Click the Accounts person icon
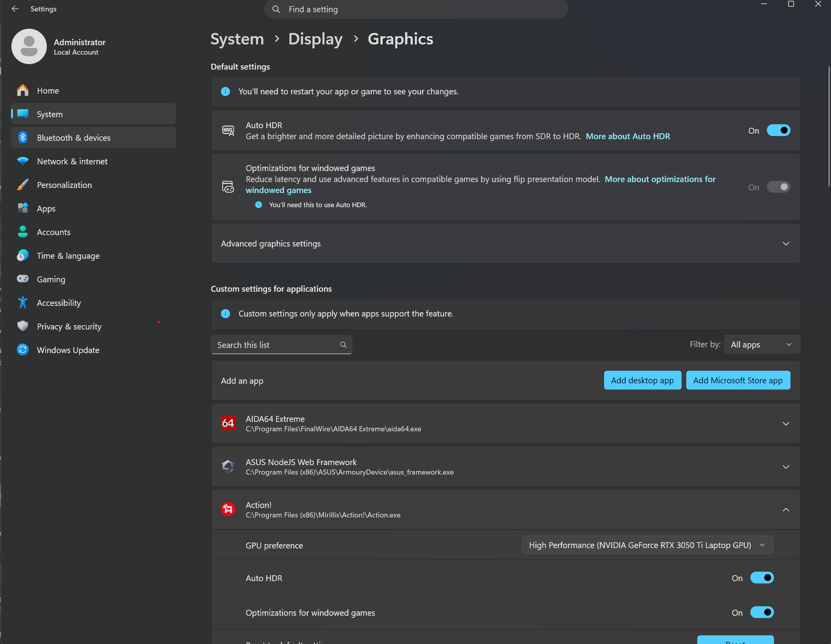The image size is (831, 644). coord(23,232)
